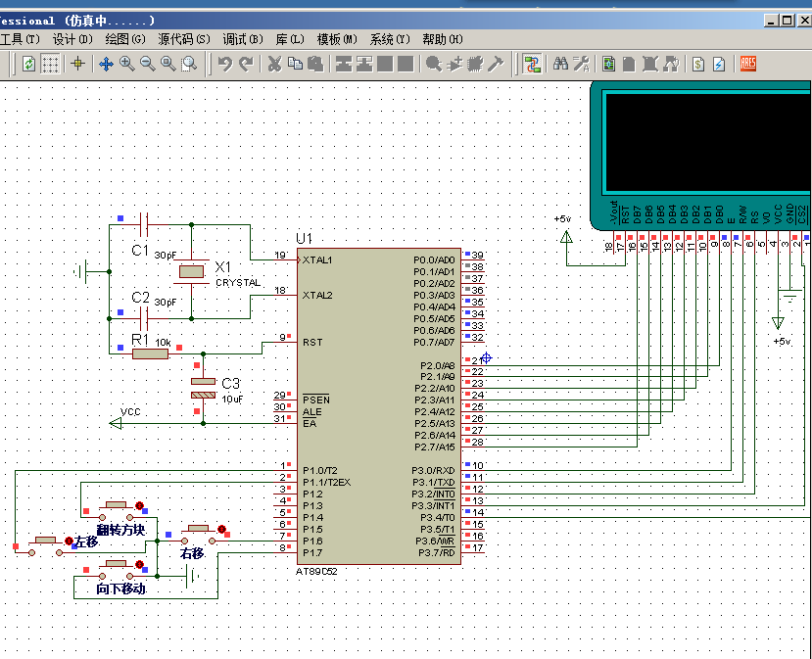Click the C1 capacitor label

click(x=140, y=251)
